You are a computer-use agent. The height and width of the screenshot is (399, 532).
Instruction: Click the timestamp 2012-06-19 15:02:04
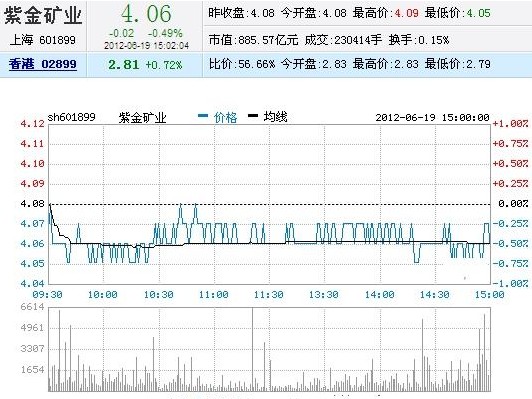coord(146,45)
